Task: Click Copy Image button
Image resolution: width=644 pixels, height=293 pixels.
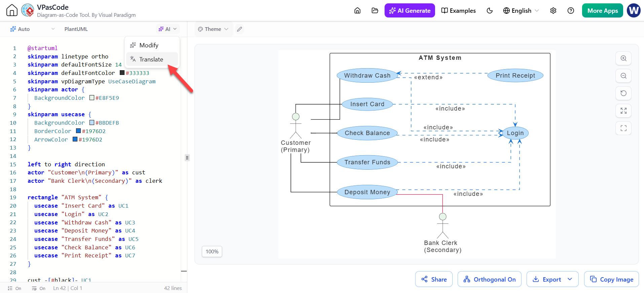Action: (611, 279)
